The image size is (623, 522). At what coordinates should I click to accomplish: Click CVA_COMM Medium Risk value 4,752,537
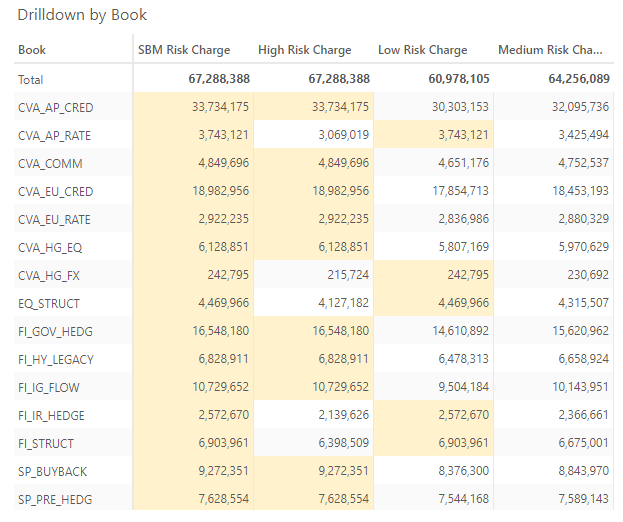coord(583,163)
